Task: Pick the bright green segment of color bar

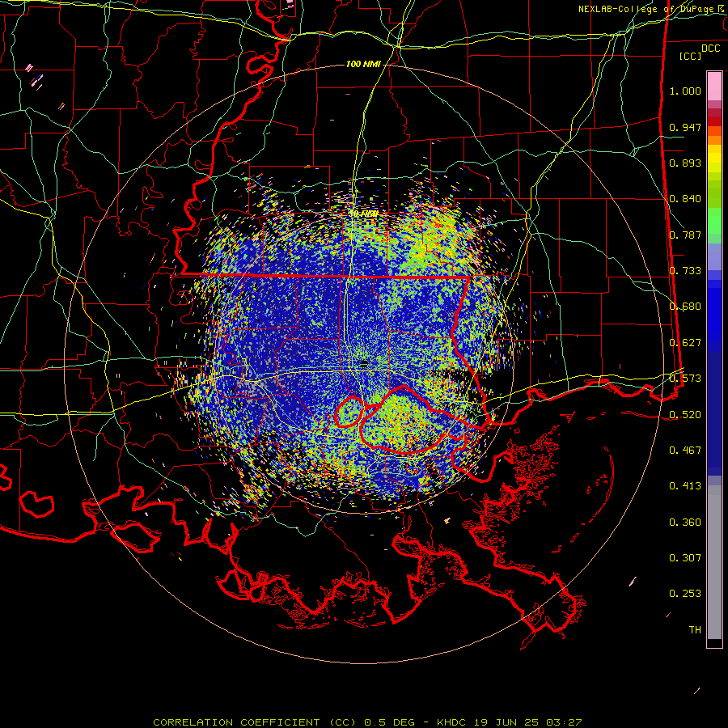Action: (714, 221)
